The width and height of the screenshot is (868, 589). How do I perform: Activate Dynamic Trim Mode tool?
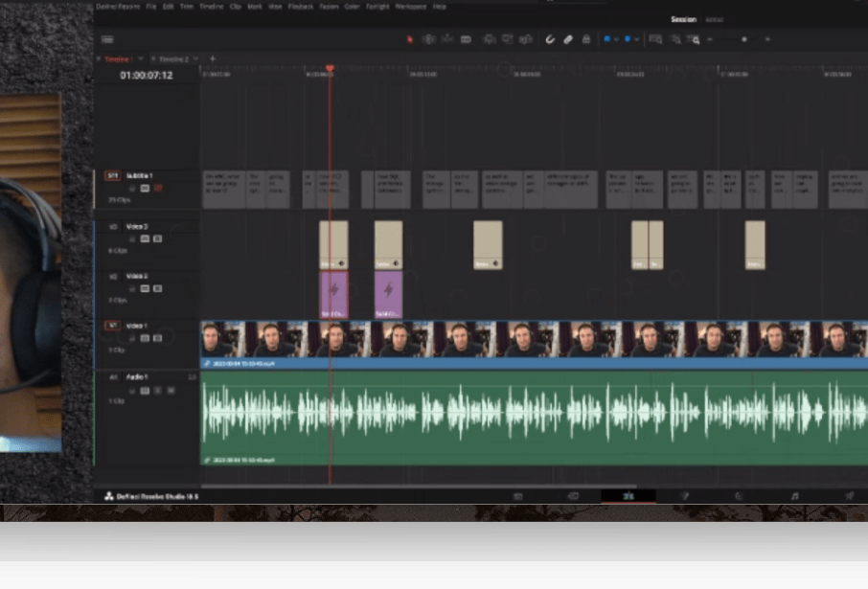447,39
